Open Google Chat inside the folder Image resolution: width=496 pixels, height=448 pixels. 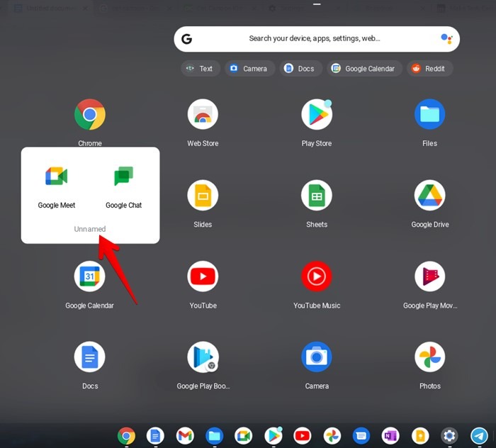(x=124, y=176)
